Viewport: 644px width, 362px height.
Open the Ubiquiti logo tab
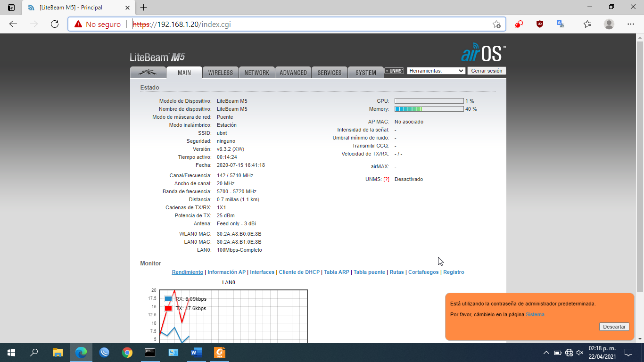(x=148, y=73)
